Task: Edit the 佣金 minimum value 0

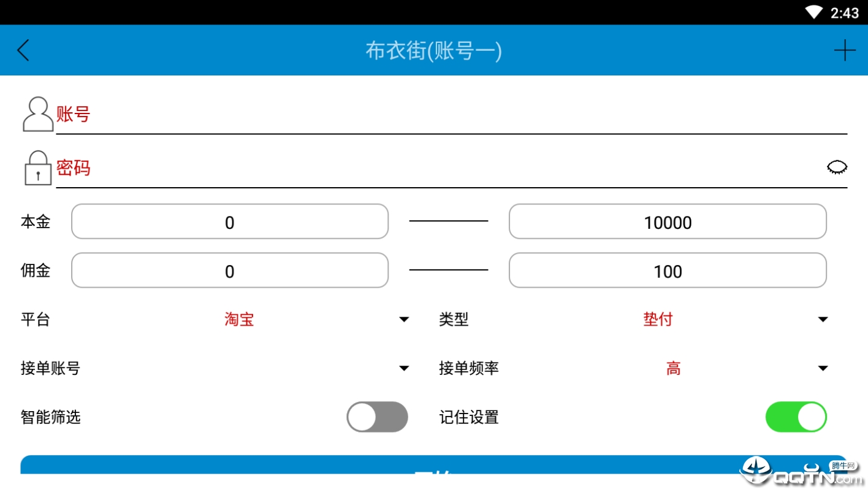Action: coord(230,271)
